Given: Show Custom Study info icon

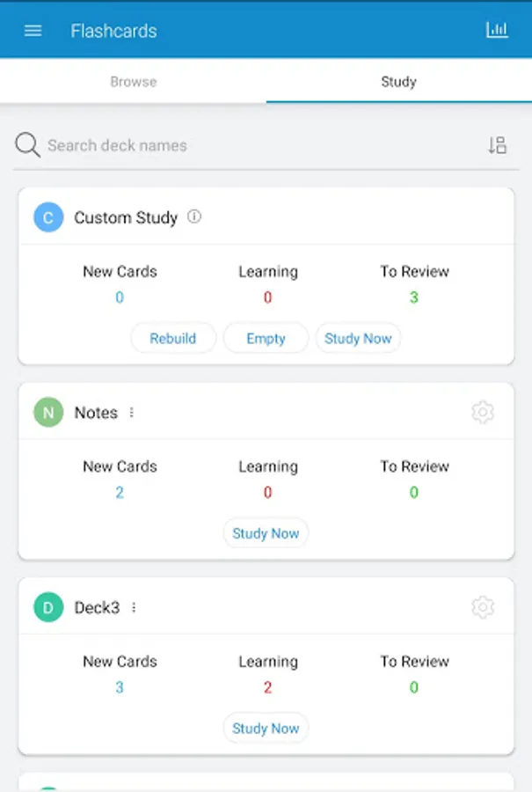Looking at the screenshot, I should [x=194, y=216].
